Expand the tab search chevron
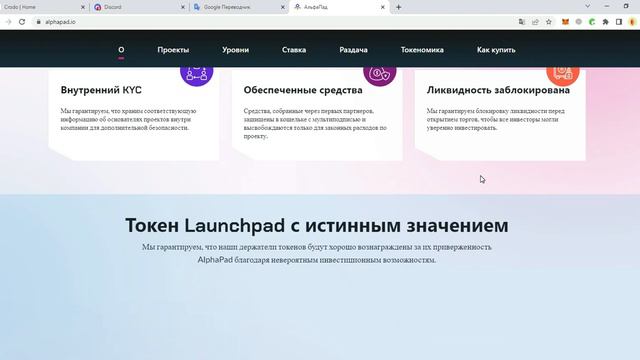 coord(588,6)
